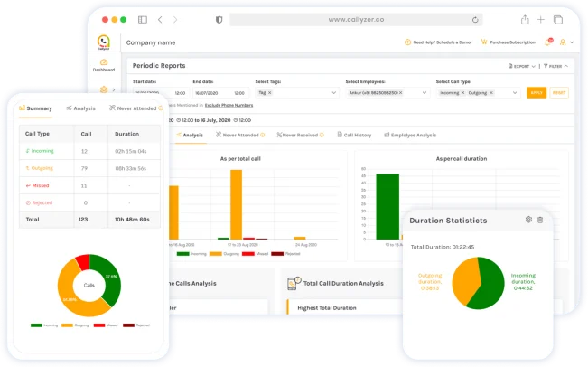
Task: Switch to the Call History tab
Action: [354, 135]
